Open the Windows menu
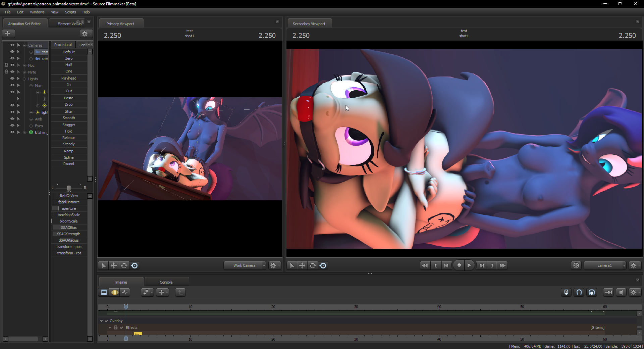This screenshot has height=349, width=644. tap(37, 12)
